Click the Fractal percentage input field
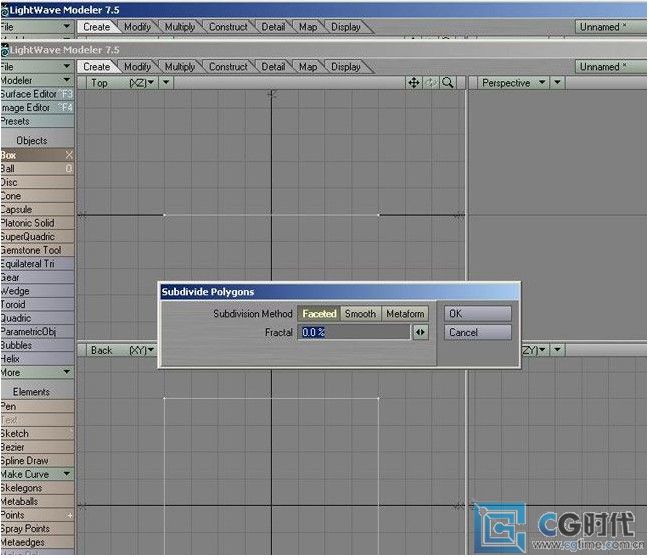This screenshot has height=558, width=649. [353, 332]
